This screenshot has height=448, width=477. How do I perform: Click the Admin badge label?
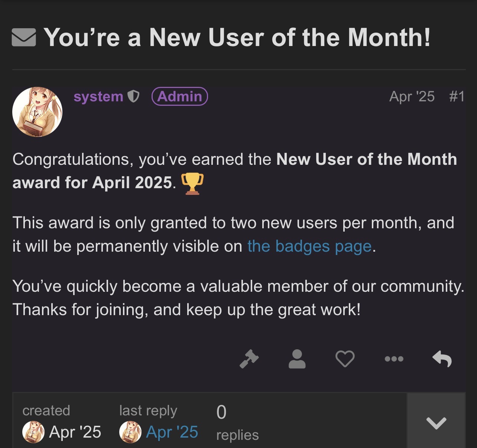(x=179, y=97)
